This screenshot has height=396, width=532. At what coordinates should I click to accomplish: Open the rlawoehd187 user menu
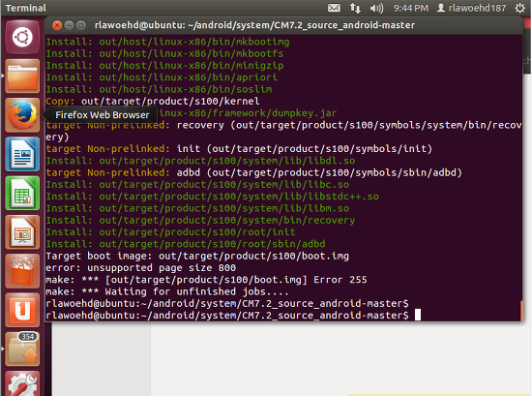click(x=472, y=8)
